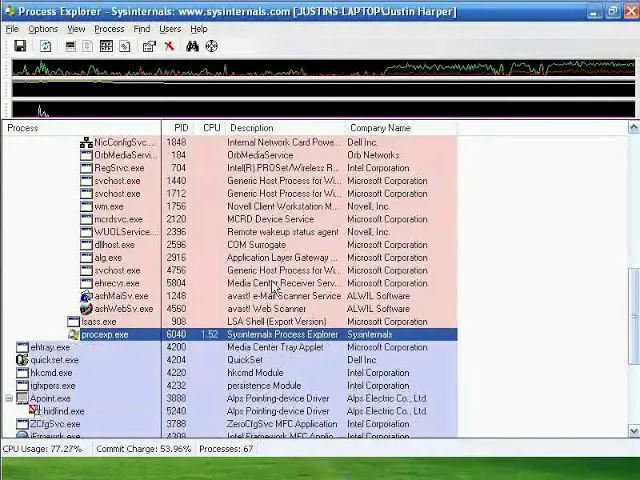Select the svchost.exe row with PID 4756
640x480 pixels.
pyautogui.click(x=230, y=271)
